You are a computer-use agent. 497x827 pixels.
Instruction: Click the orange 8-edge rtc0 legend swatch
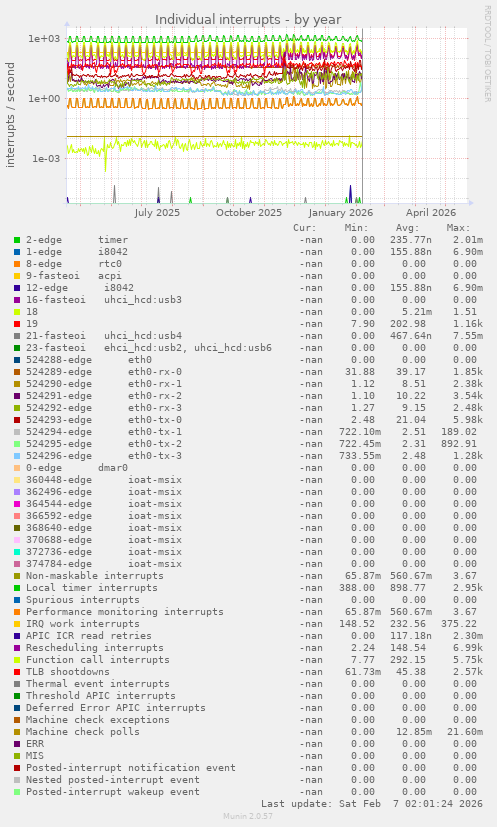click(17, 264)
